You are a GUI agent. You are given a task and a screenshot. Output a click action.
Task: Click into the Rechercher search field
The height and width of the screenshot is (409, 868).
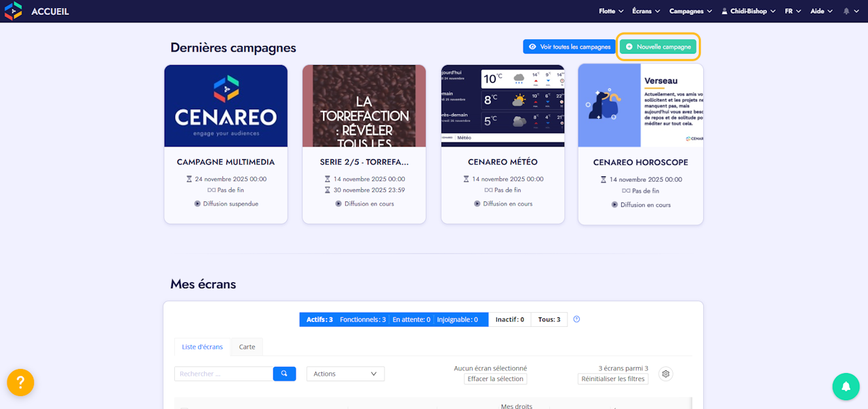224,374
